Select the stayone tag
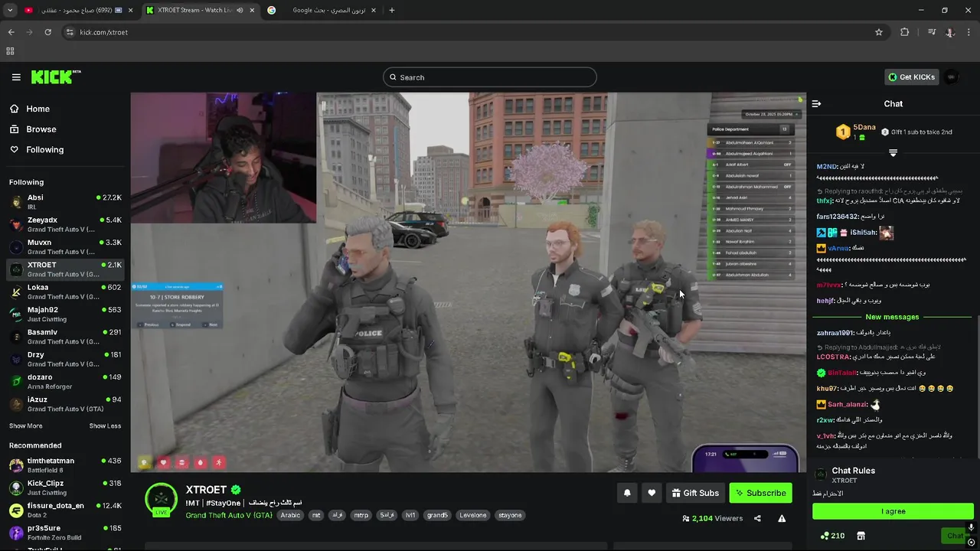Viewport: 980px width, 551px height. click(510, 515)
